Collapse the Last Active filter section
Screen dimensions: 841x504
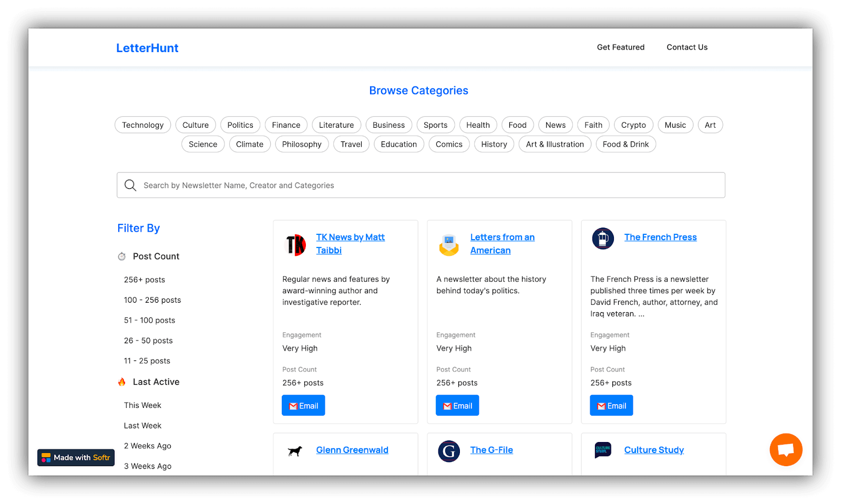(156, 382)
